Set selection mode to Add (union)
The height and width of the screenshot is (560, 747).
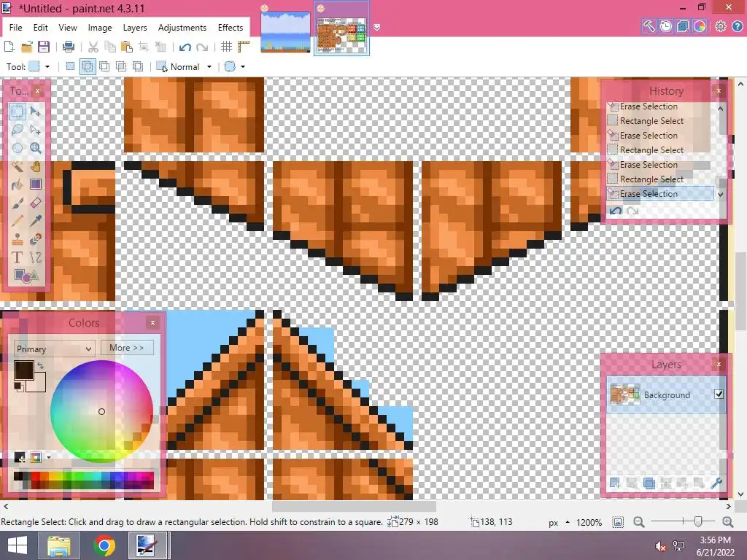(88, 66)
